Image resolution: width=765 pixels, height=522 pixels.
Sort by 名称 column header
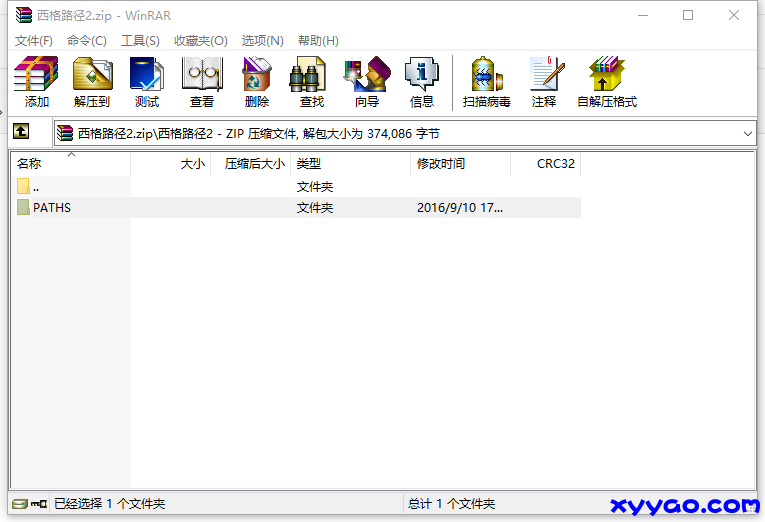tap(71, 164)
